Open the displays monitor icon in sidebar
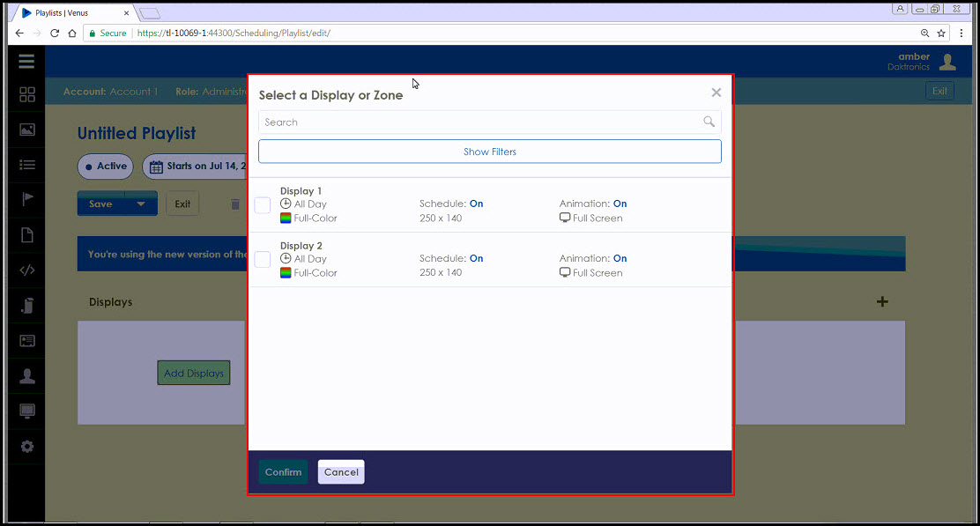 point(26,411)
